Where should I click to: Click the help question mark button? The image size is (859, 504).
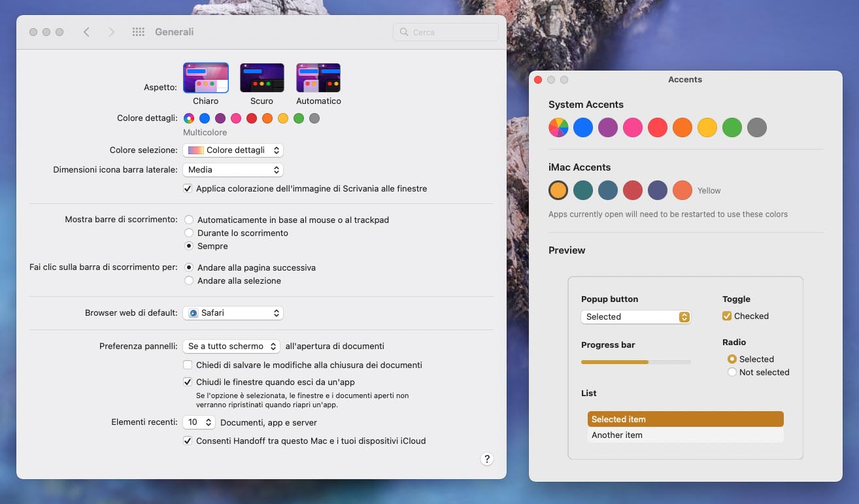486,459
